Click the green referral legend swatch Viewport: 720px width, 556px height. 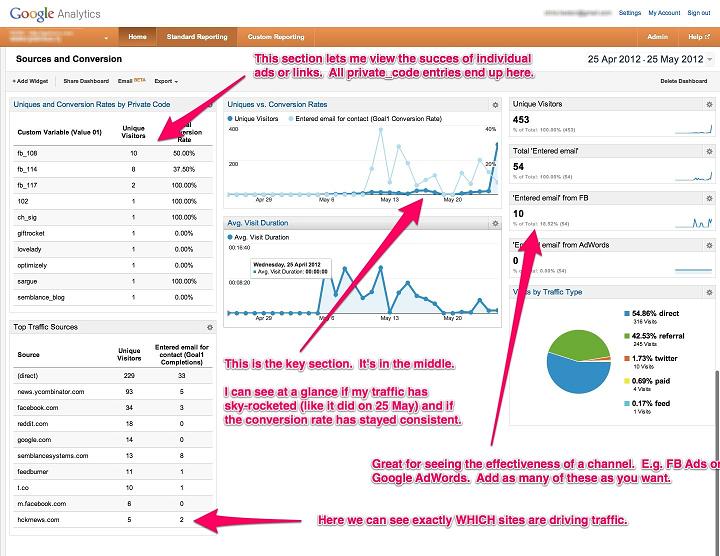627,336
